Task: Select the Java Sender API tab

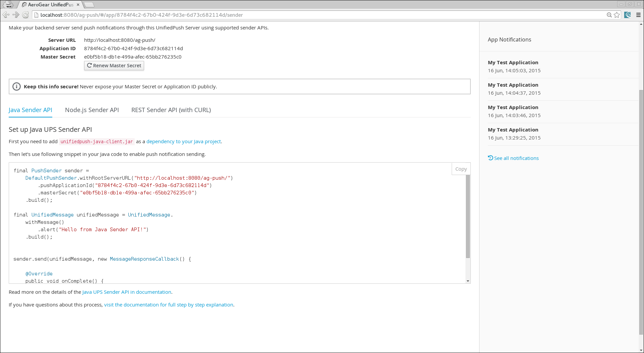Action: (30, 110)
